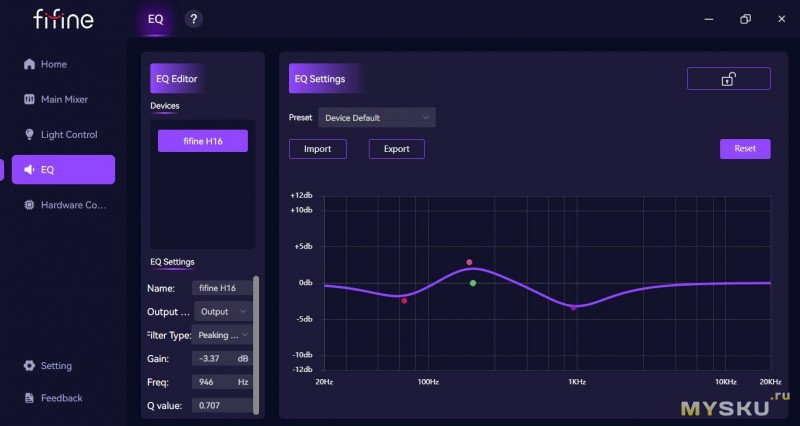Select fifine H16 device in list
Screen dimensions: 800x426
[203, 142]
